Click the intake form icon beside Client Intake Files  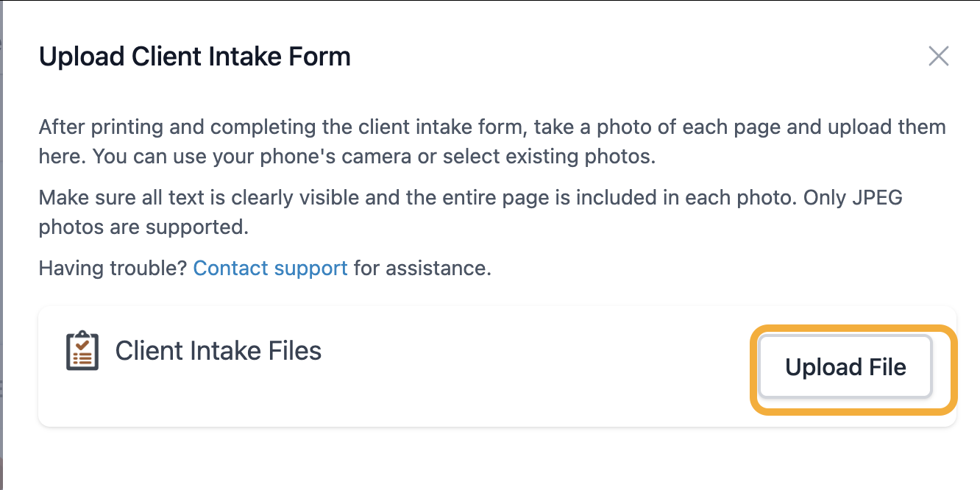coord(82,350)
